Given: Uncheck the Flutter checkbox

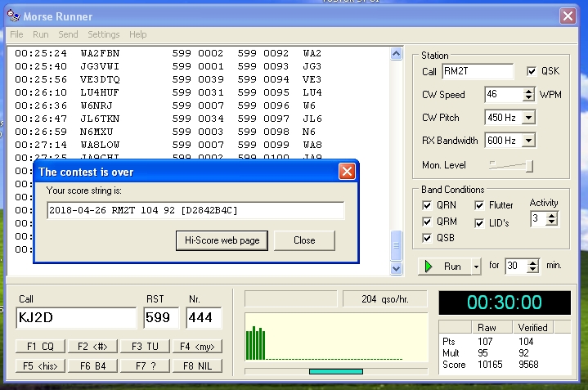Looking at the screenshot, I should [479, 205].
